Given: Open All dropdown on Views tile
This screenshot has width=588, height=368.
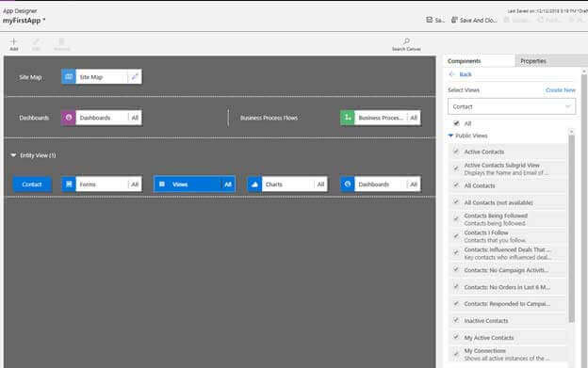Looking at the screenshot, I should [228, 184].
